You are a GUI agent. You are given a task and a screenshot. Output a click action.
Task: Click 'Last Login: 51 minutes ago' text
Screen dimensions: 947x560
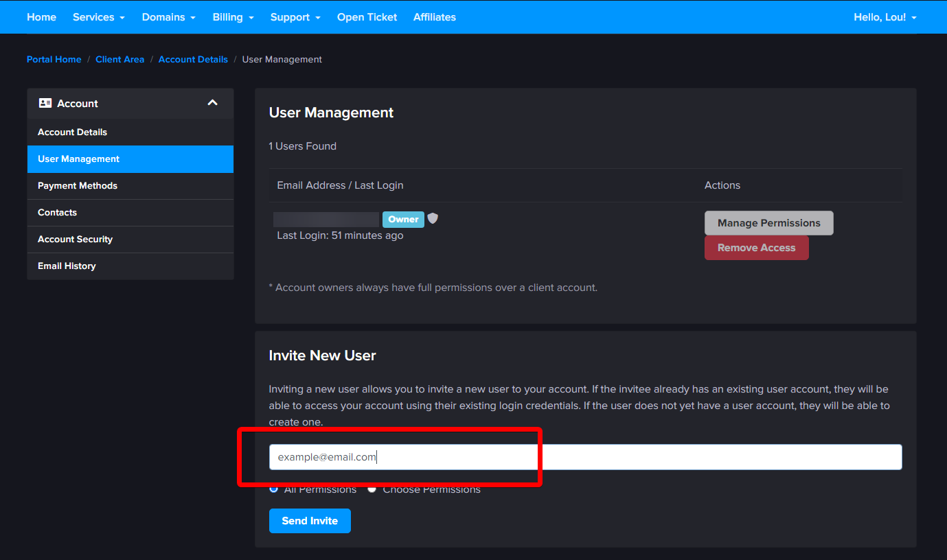tap(340, 235)
